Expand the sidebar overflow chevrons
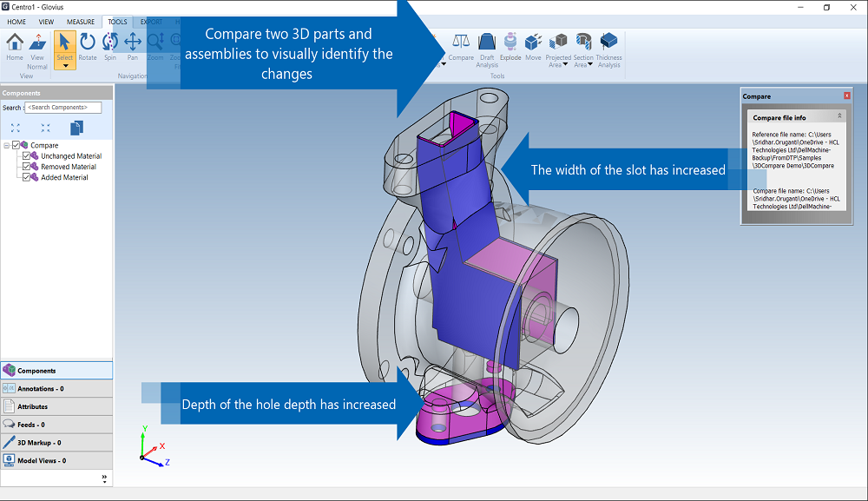 [104, 478]
